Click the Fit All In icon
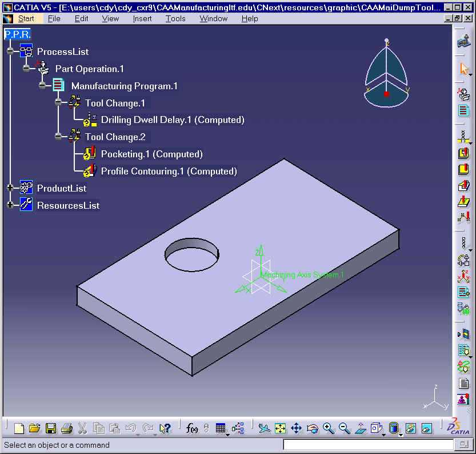This screenshot has height=454, width=476. pyautogui.click(x=280, y=428)
